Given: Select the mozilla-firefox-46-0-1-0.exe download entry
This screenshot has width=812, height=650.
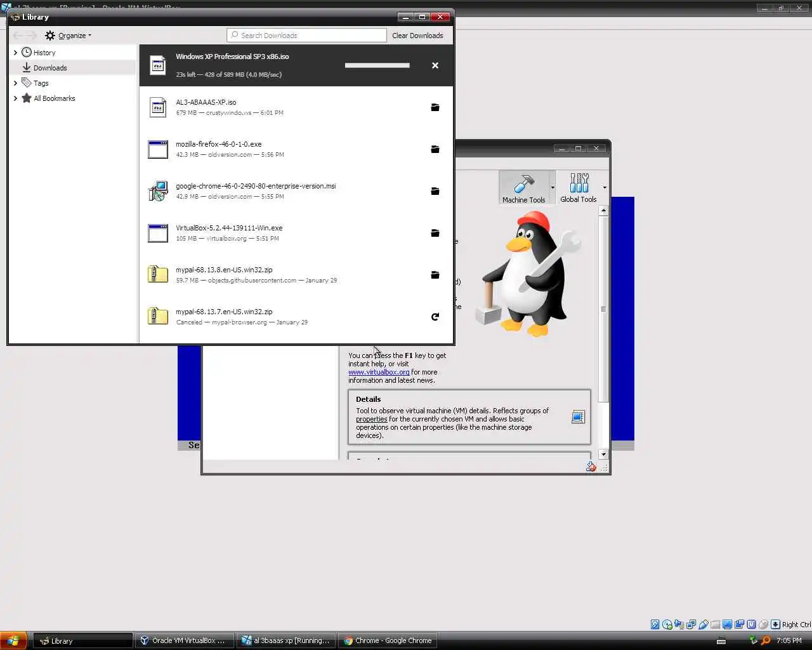Looking at the screenshot, I should click(x=296, y=149).
